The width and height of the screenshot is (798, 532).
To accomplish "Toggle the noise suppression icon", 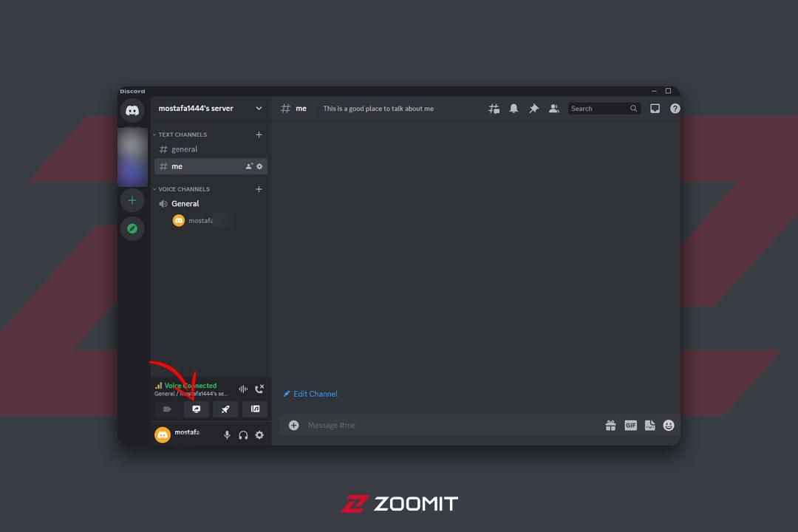I will point(243,389).
